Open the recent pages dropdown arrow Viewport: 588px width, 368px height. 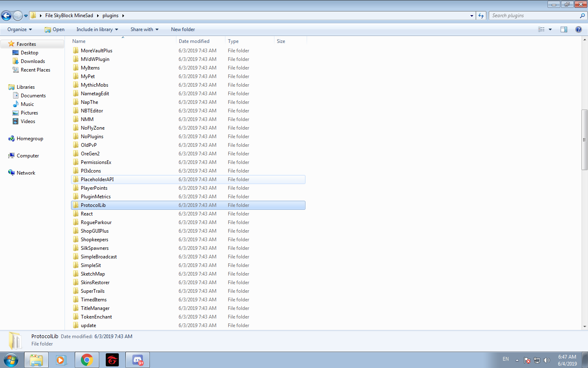[x=26, y=16]
